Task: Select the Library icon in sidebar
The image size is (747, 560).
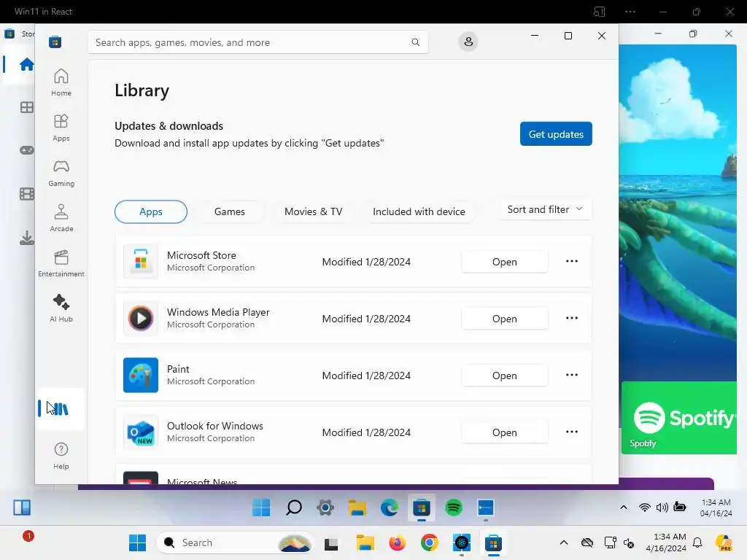Action: [x=61, y=409]
